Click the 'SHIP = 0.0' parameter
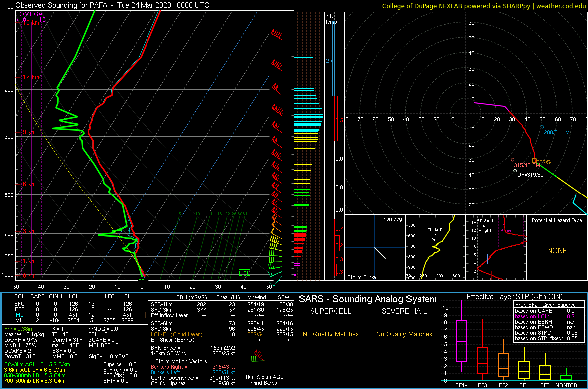The image size is (588, 389). click(116, 381)
